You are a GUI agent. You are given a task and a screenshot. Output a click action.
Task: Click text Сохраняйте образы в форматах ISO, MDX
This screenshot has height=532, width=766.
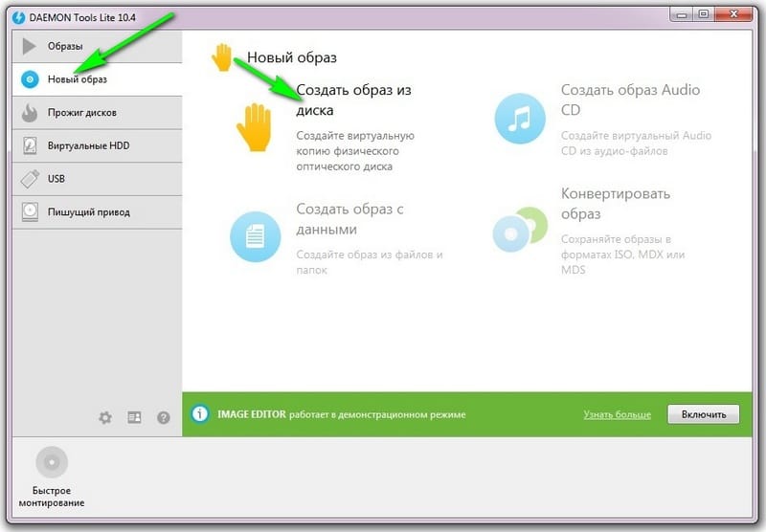623,255
